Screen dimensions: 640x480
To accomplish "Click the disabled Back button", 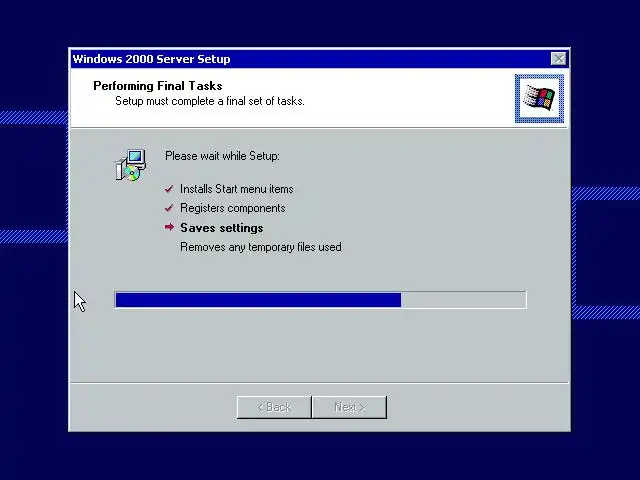I will click(x=274, y=407).
